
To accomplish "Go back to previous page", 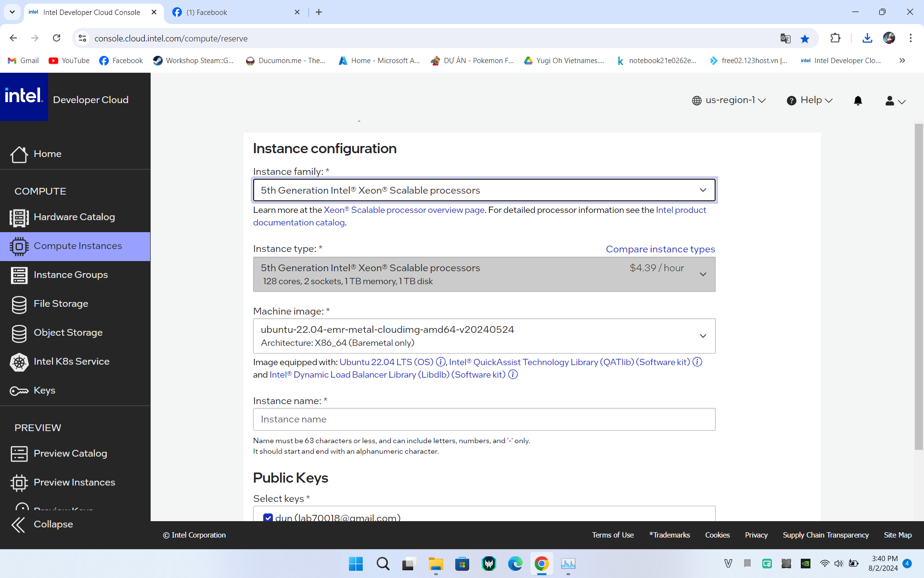I will click(13, 38).
